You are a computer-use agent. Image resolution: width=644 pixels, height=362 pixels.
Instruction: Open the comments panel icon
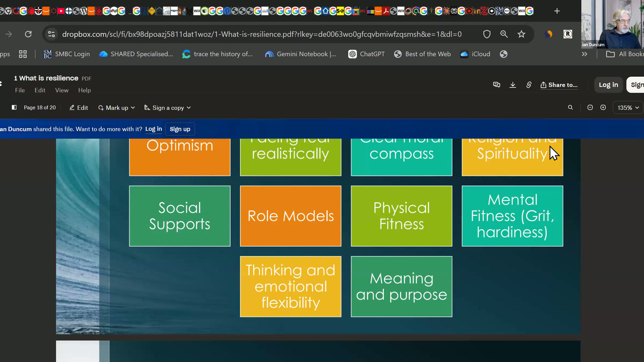(x=496, y=85)
